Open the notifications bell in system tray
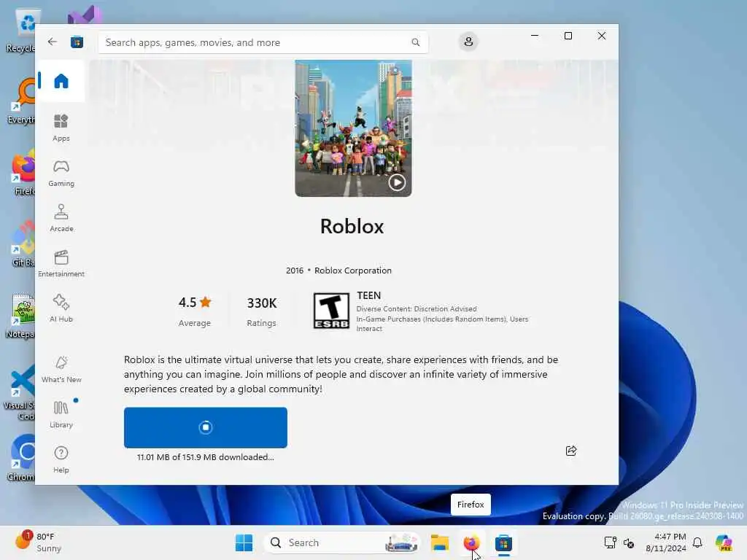The image size is (747, 560). tap(697, 542)
